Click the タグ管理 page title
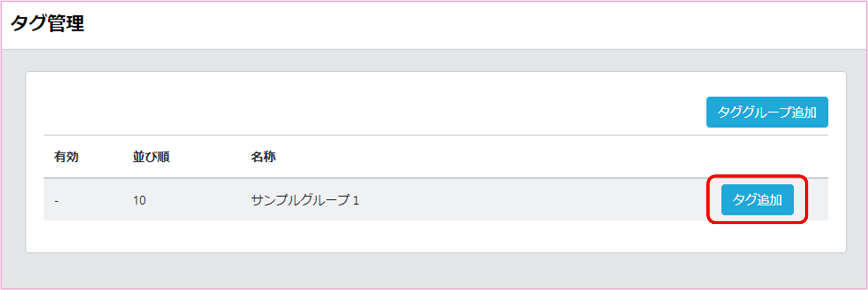The width and height of the screenshot is (868, 290). [x=48, y=24]
